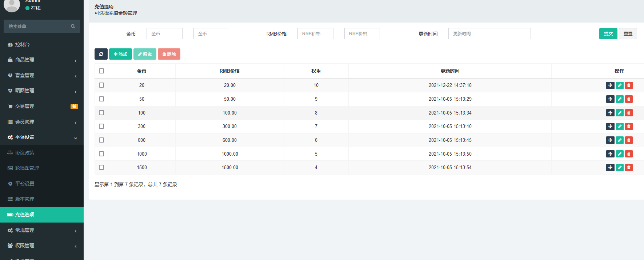
Task: Check the box for the 600 coin row
Action: coord(101,140)
